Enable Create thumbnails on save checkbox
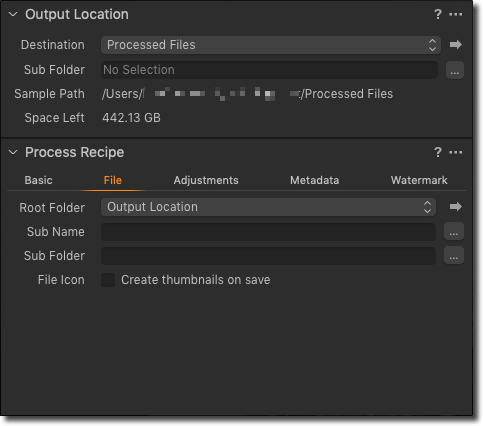483x426 pixels. pos(108,280)
